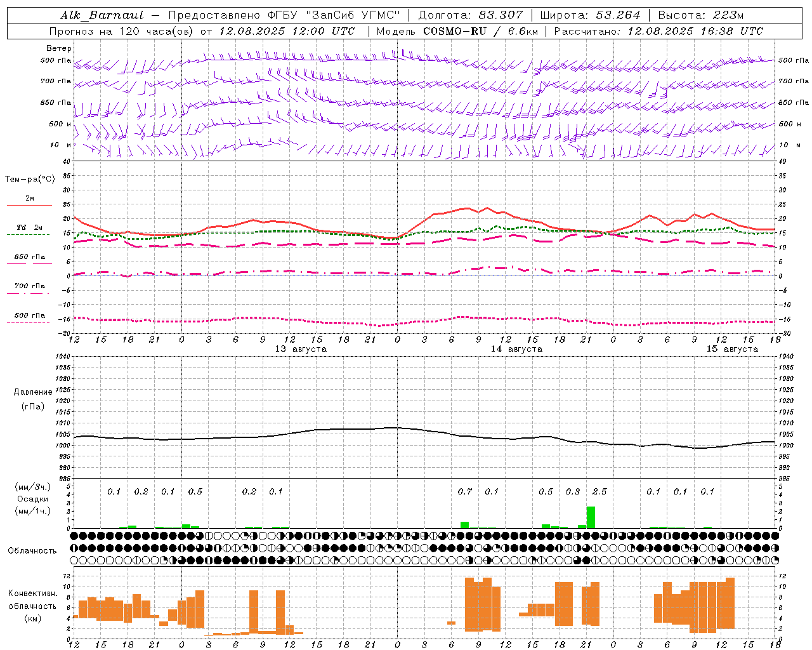The width and height of the screenshot is (812, 650).
Task: Click the 13 августа date label
Action: pos(301,349)
